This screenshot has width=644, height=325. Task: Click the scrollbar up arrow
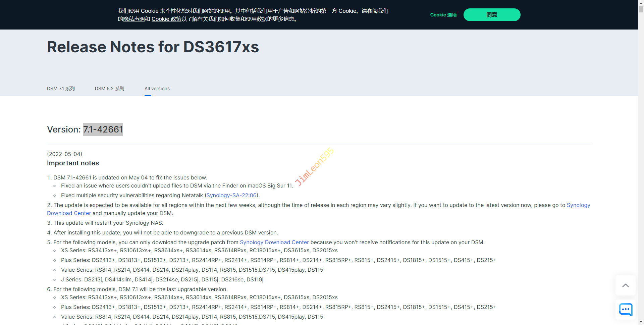(641, 2)
